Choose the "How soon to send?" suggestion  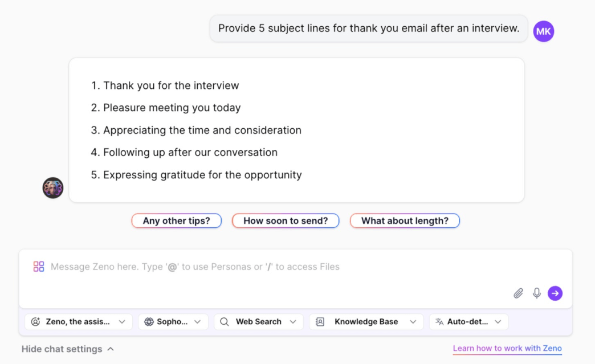click(286, 220)
